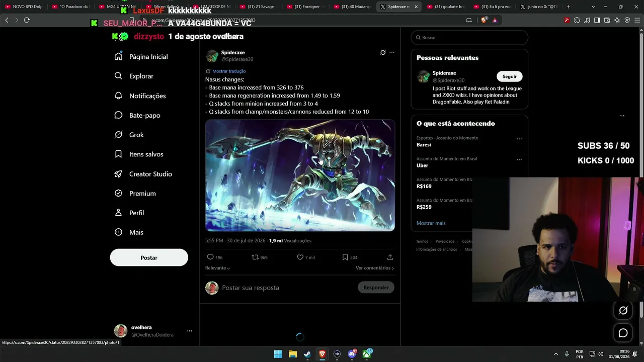Open the Itens salvos bookmark icon

point(118,154)
